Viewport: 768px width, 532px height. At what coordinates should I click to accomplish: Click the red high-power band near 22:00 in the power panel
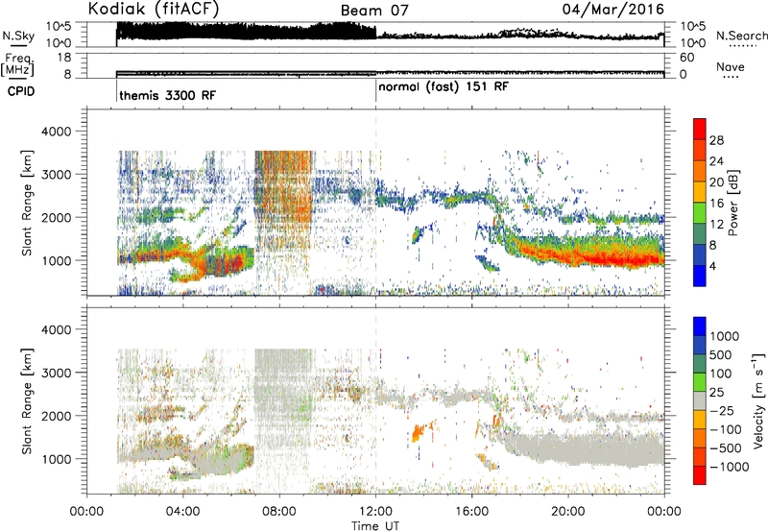tap(615, 259)
